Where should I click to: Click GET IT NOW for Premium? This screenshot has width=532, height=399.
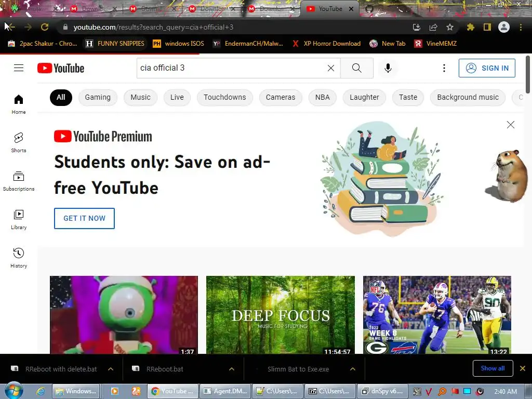(x=84, y=218)
